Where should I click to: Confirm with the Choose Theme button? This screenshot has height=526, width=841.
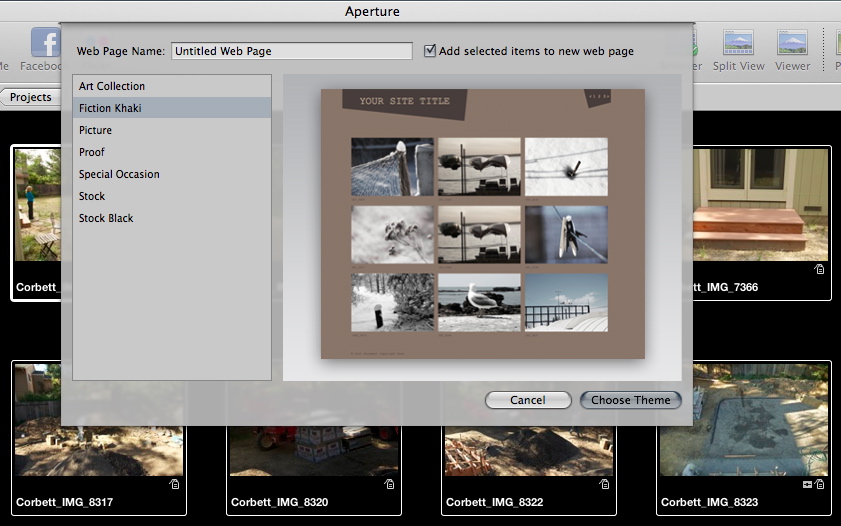[630, 400]
